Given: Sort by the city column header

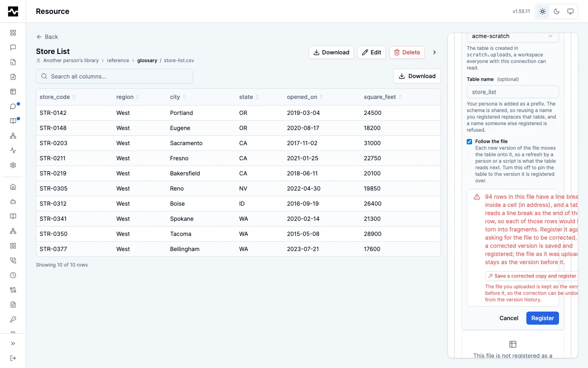Looking at the screenshot, I should click(178, 97).
